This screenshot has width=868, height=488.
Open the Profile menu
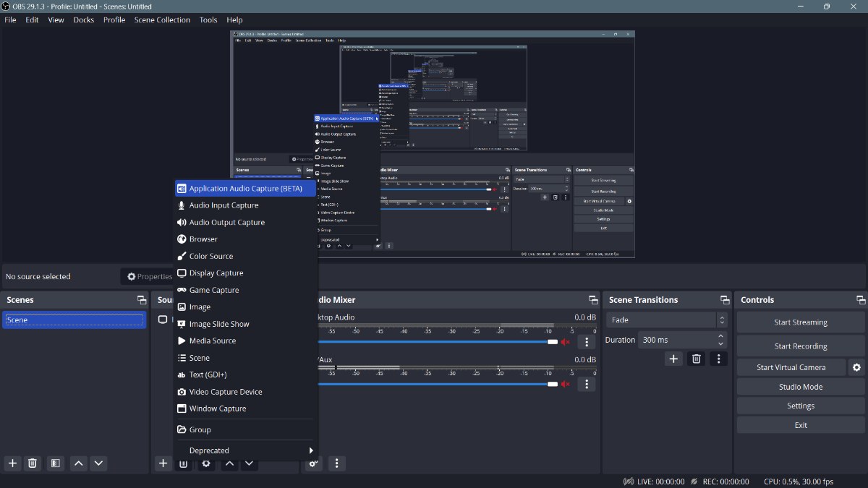pos(114,20)
